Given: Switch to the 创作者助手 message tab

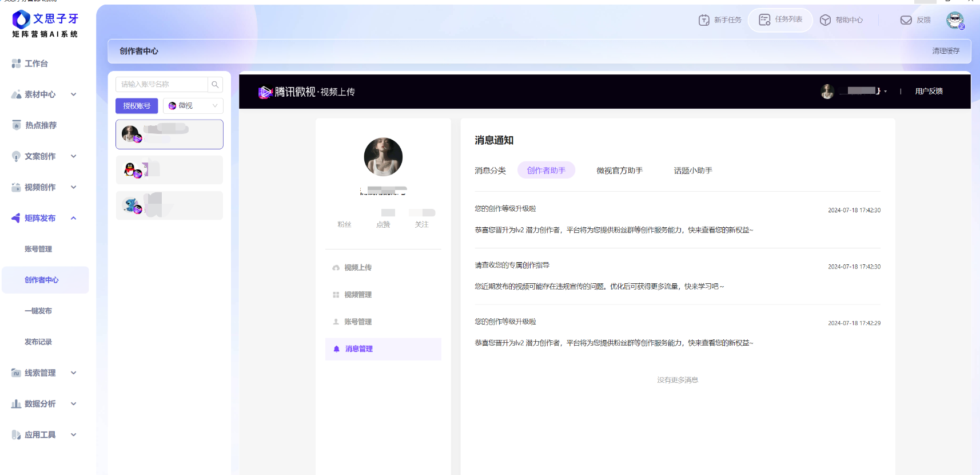Looking at the screenshot, I should point(546,170).
